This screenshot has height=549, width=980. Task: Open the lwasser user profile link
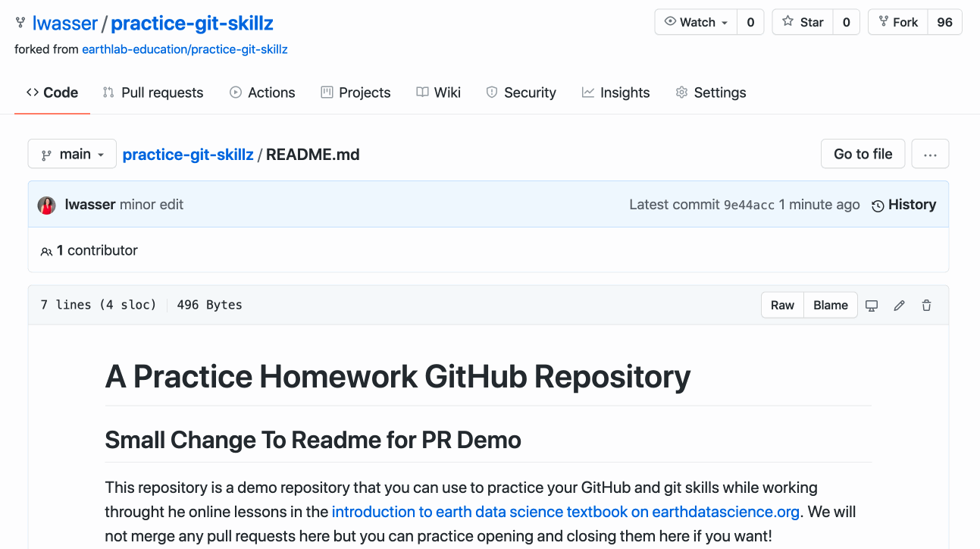click(65, 23)
